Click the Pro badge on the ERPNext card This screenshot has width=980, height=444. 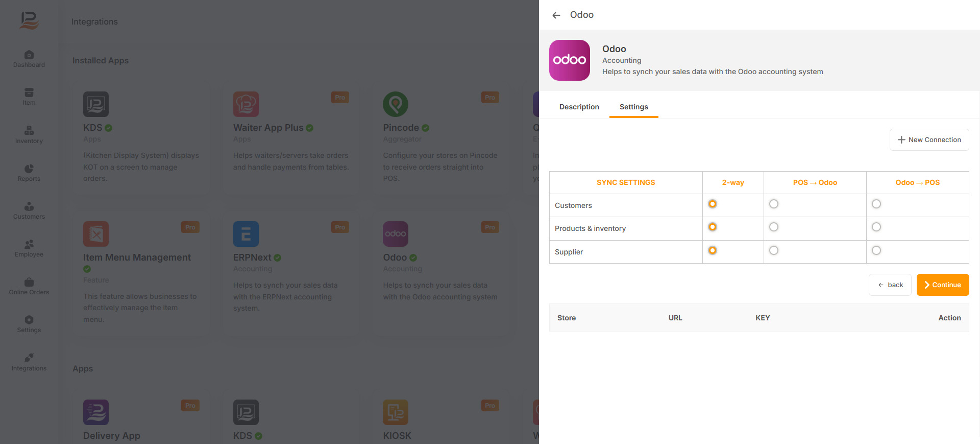pyautogui.click(x=340, y=227)
